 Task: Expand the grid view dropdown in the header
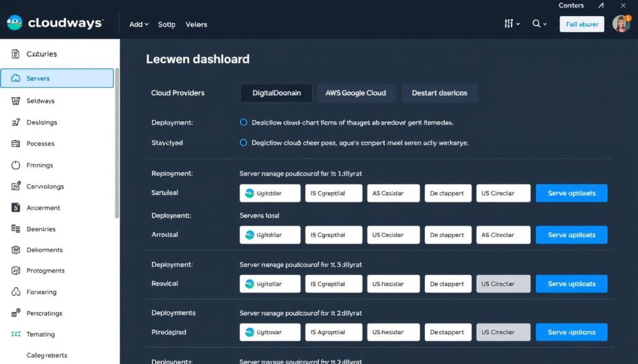(512, 24)
